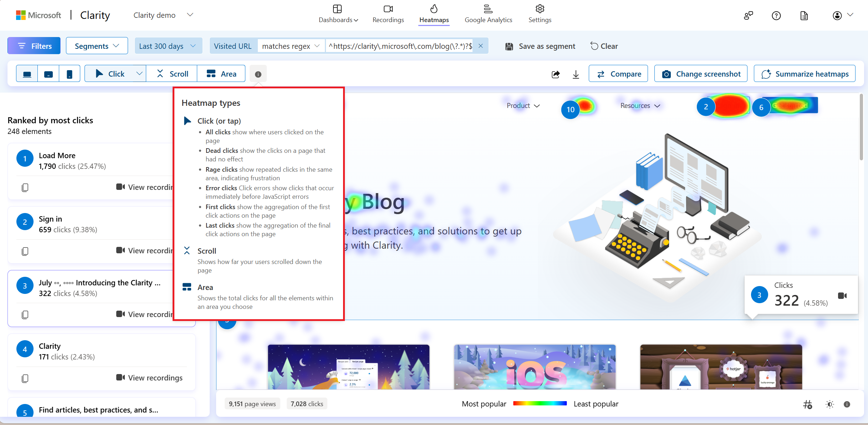
Task: Toggle the tablet device view
Action: 48,73
